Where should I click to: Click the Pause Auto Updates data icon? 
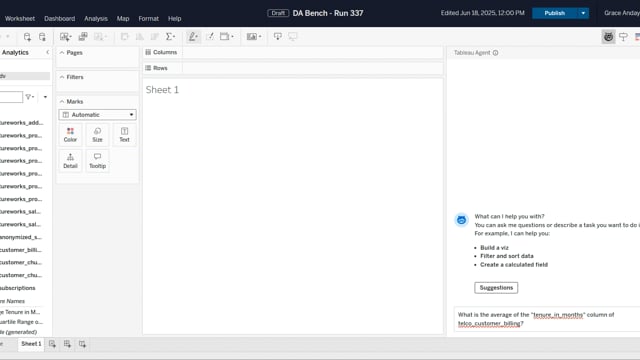click(x=42, y=37)
